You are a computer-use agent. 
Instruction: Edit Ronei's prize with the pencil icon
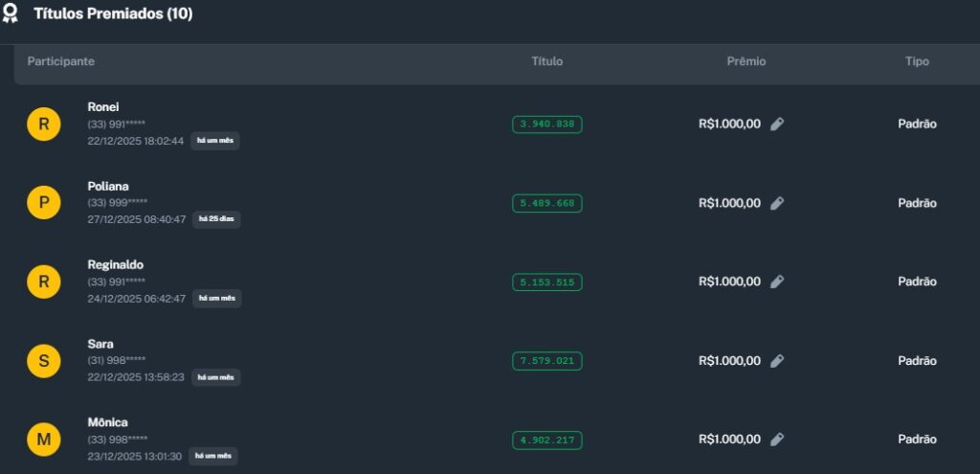pos(777,124)
